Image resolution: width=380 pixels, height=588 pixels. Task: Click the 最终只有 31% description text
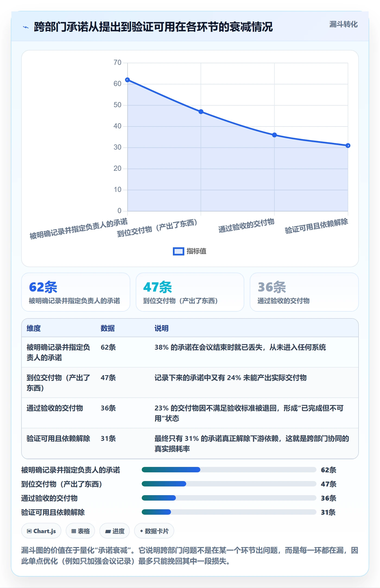coord(252,444)
